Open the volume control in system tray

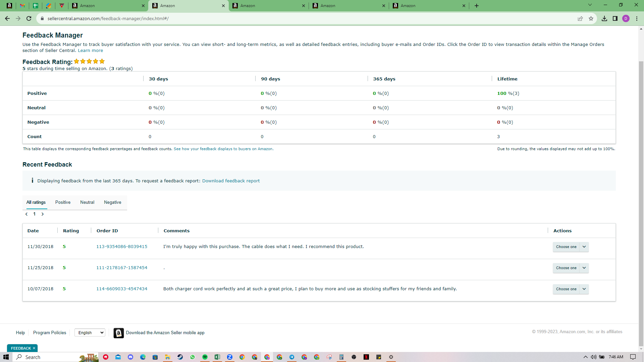[594, 357]
